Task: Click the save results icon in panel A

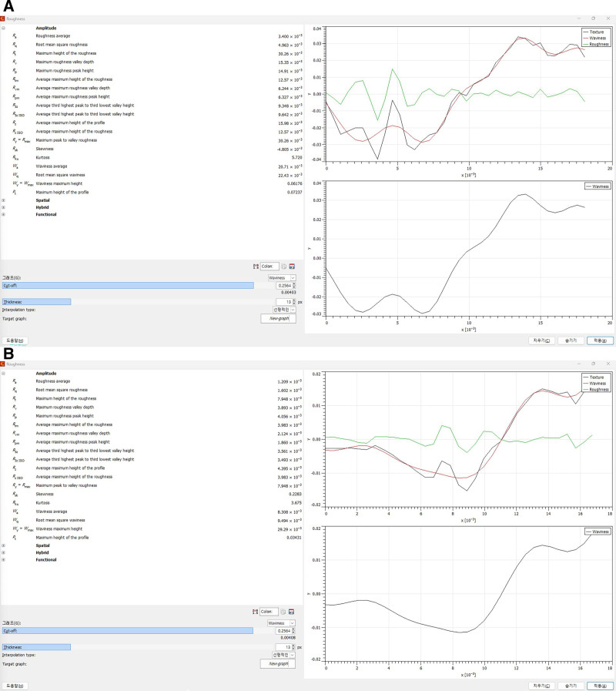Action: click(x=292, y=267)
